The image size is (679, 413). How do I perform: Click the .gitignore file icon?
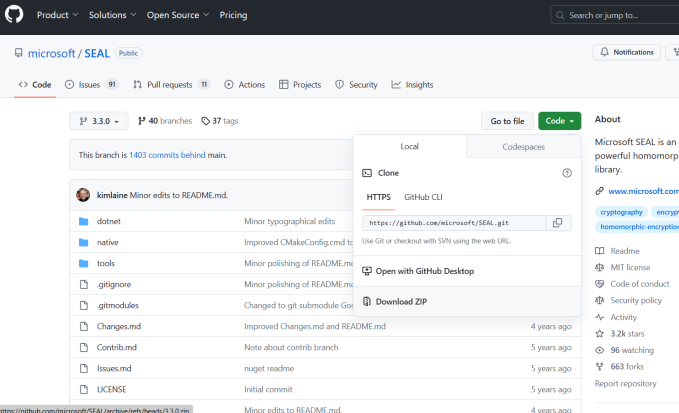[x=84, y=284]
